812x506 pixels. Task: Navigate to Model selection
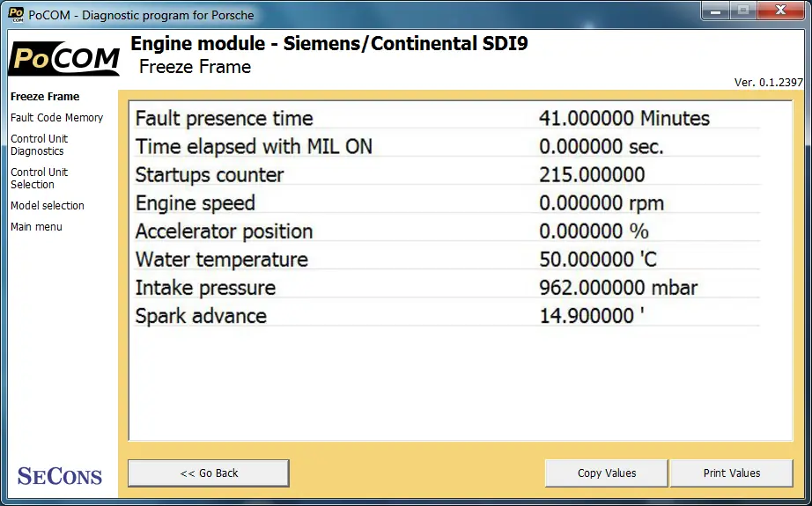coord(48,205)
